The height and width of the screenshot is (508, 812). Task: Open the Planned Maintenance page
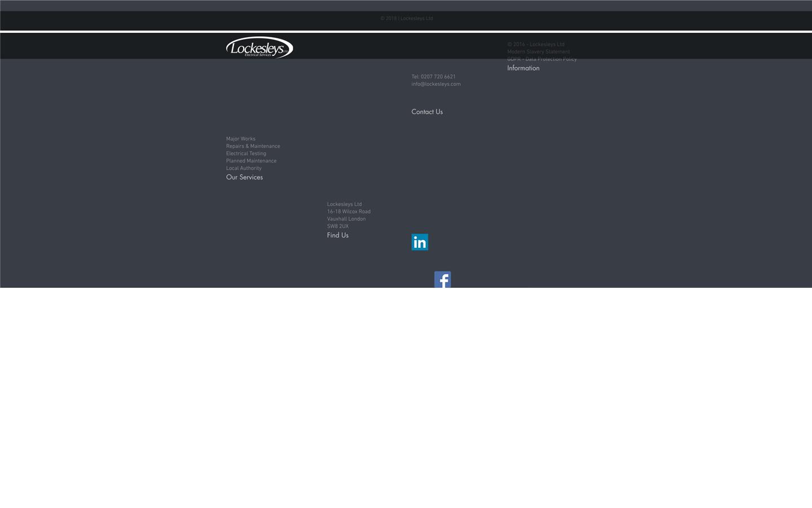[251, 160]
